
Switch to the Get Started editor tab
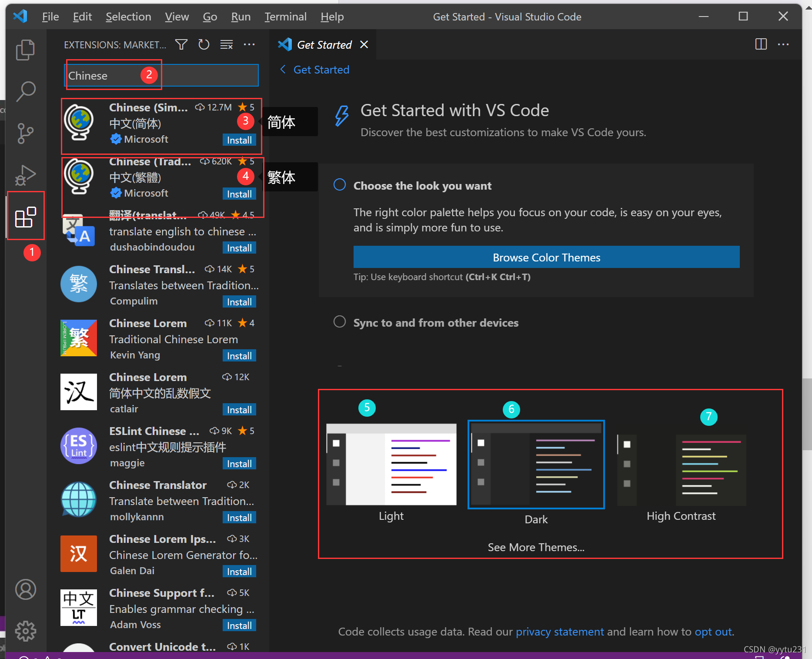click(x=323, y=44)
